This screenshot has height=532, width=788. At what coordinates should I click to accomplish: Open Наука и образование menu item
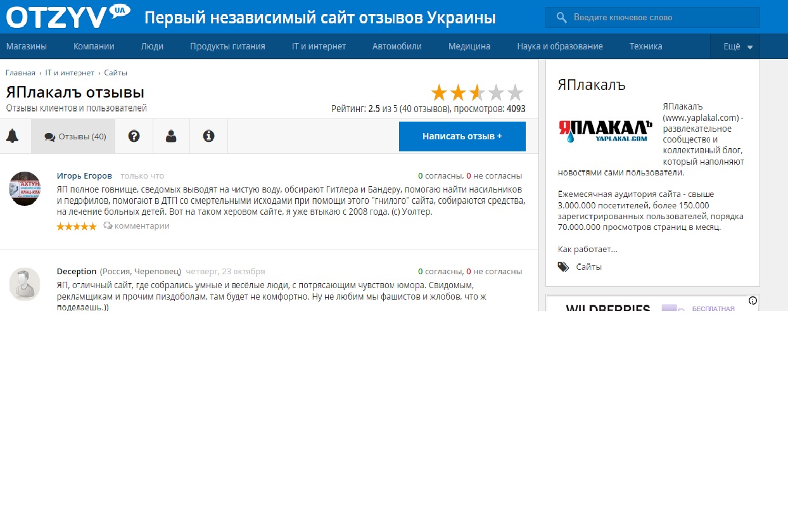click(560, 46)
